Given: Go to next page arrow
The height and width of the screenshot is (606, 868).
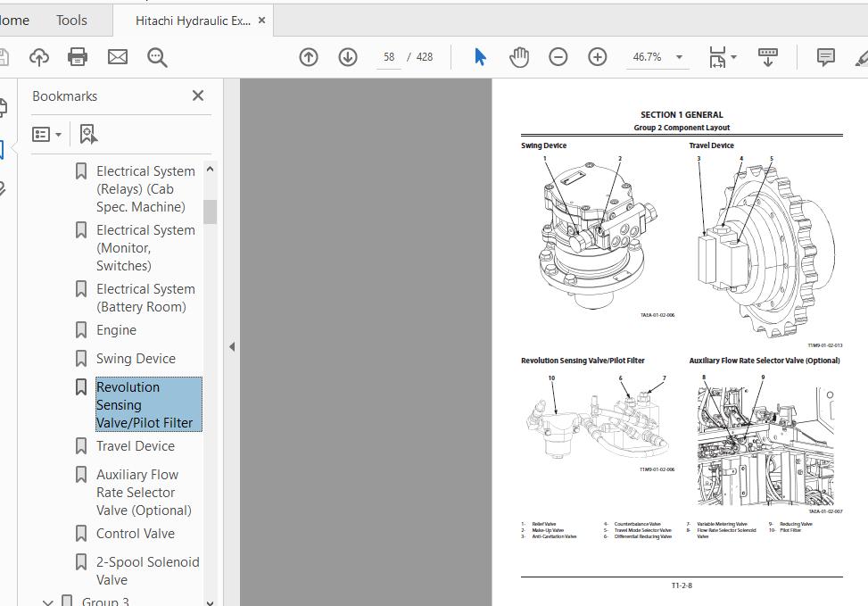Looking at the screenshot, I should coord(348,57).
